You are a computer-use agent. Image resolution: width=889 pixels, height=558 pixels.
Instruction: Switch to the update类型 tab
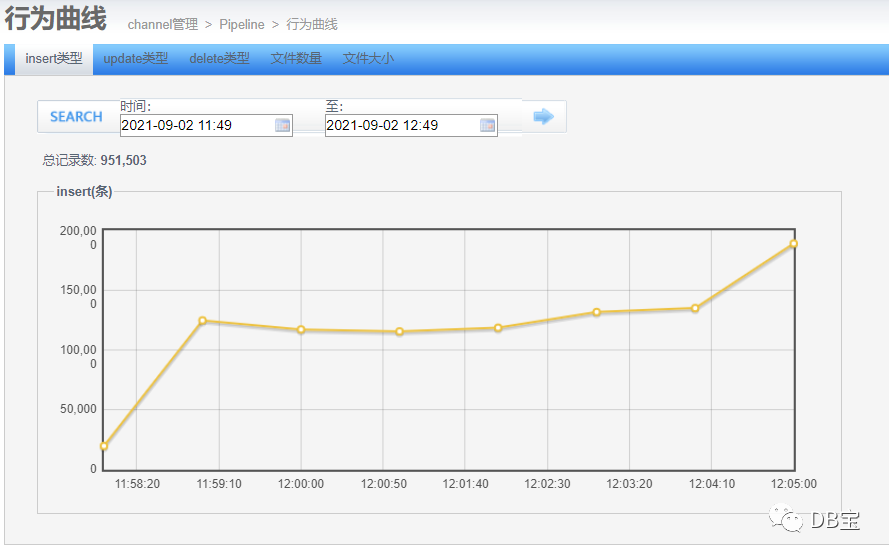click(x=136, y=59)
